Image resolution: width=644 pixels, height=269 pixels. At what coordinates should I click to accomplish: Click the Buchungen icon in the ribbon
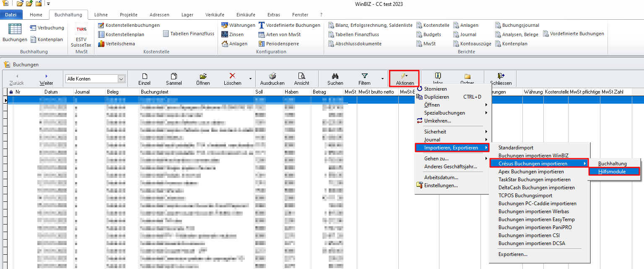[x=15, y=29]
